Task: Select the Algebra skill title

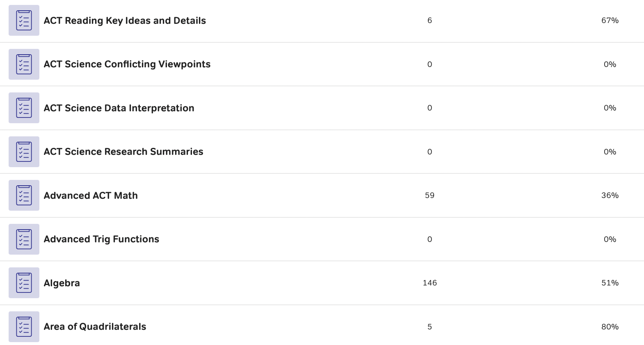Action: 62,283
